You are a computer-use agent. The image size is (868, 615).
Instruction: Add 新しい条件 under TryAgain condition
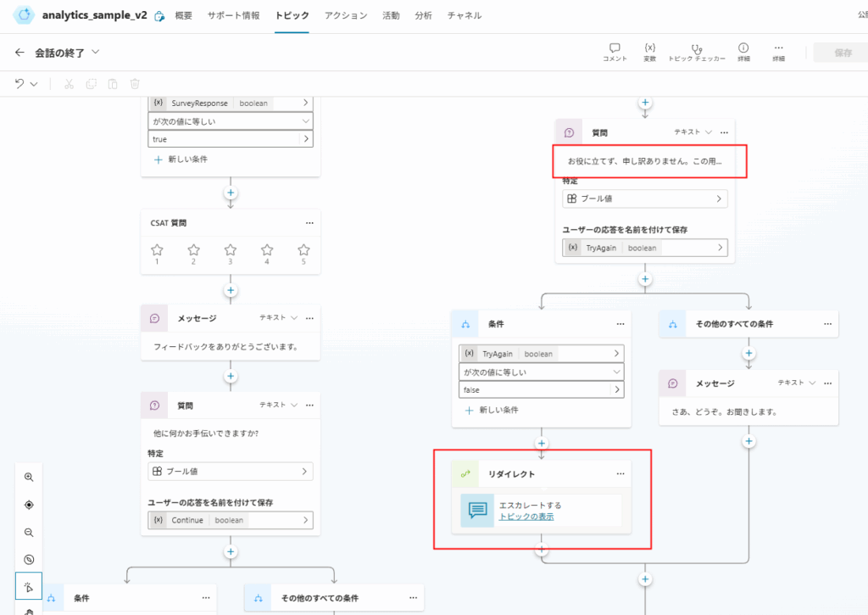coord(492,410)
